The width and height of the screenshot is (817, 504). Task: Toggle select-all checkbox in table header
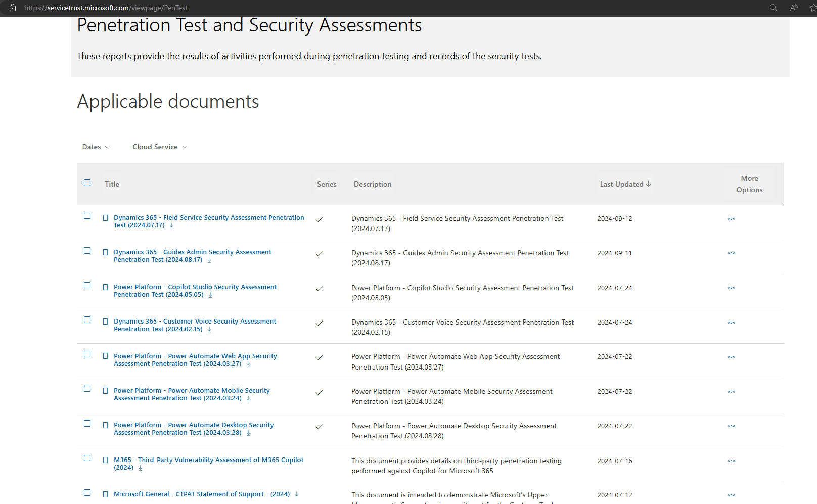coord(87,183)
